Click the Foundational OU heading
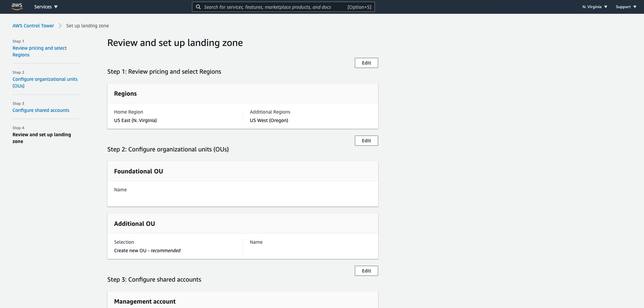 138,171
